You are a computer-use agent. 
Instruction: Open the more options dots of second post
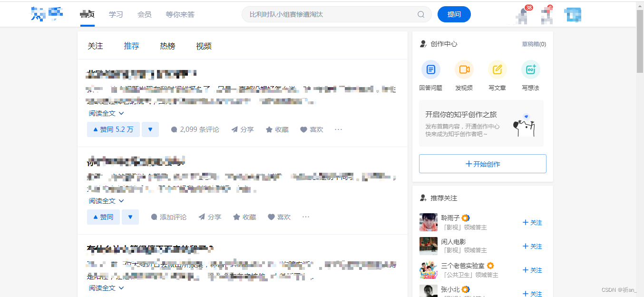(306, 217)
